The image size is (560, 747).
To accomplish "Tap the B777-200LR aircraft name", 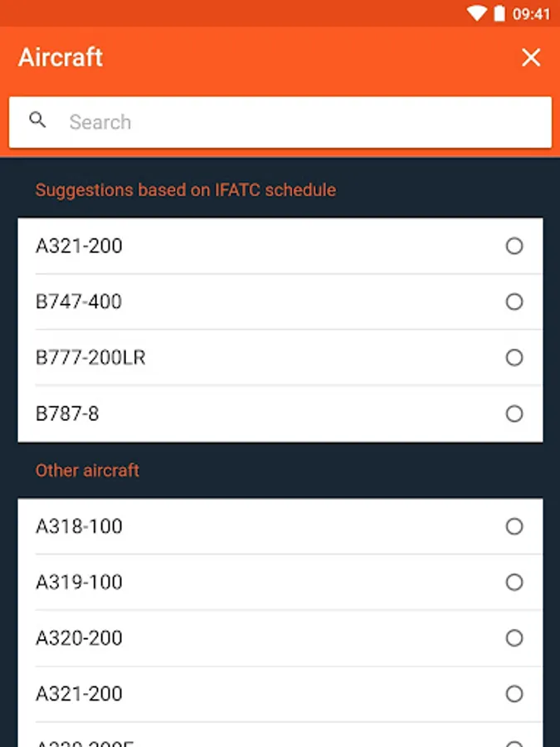I will (x=90, y=358).
